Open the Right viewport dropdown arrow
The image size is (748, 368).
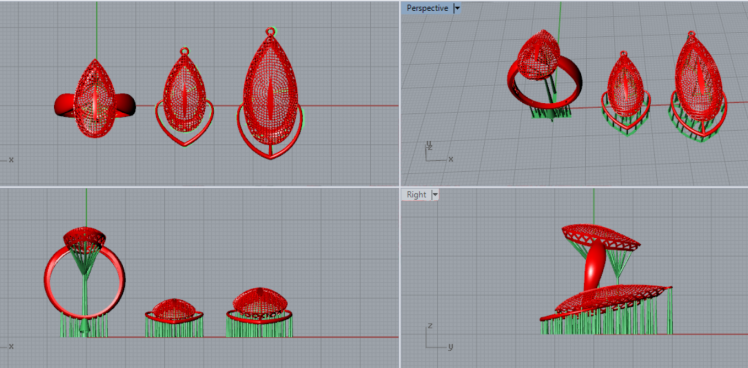click(x=434, y=195)
